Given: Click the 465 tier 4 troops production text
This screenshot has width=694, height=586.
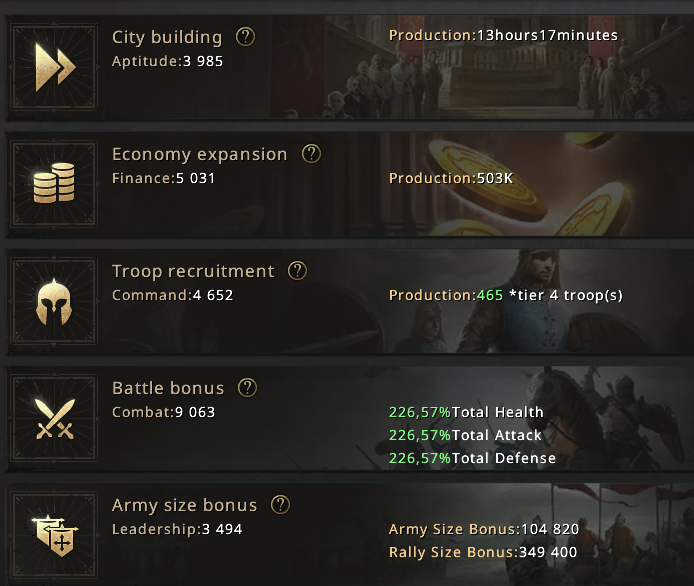Looking at the screenshot, I should (505, 295).
